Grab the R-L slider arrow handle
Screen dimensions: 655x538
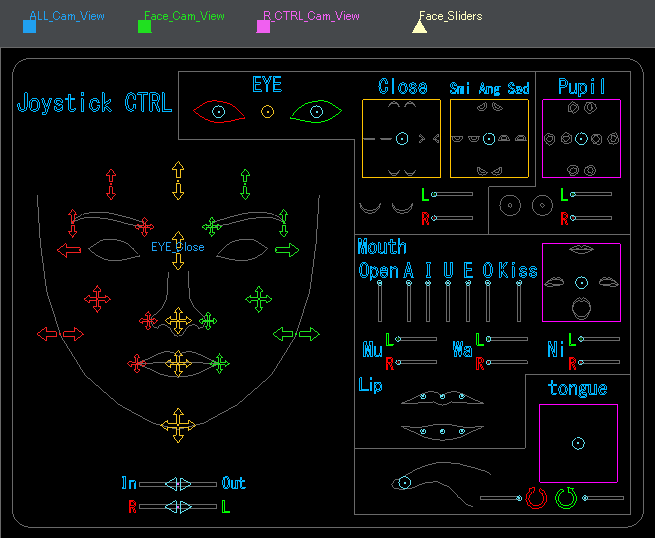178,507
